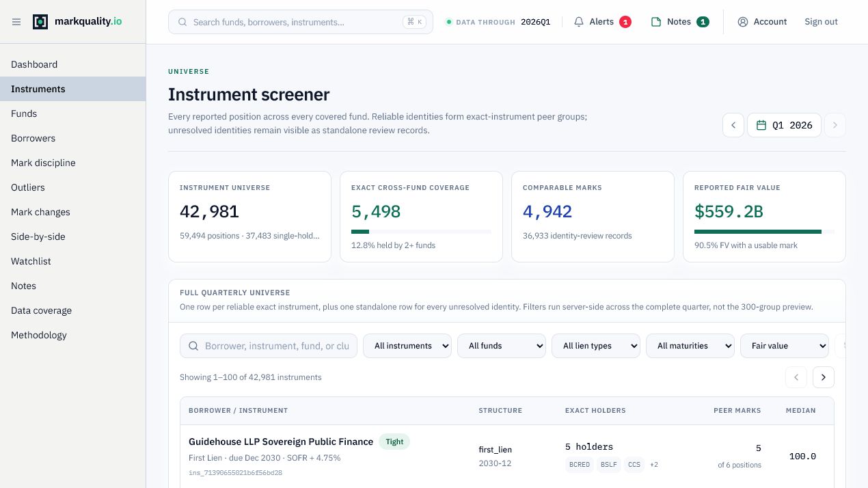Open Alerts bell icon
Image resolution: width=868 pixels, height=488 pixels.
pos(579,22)
